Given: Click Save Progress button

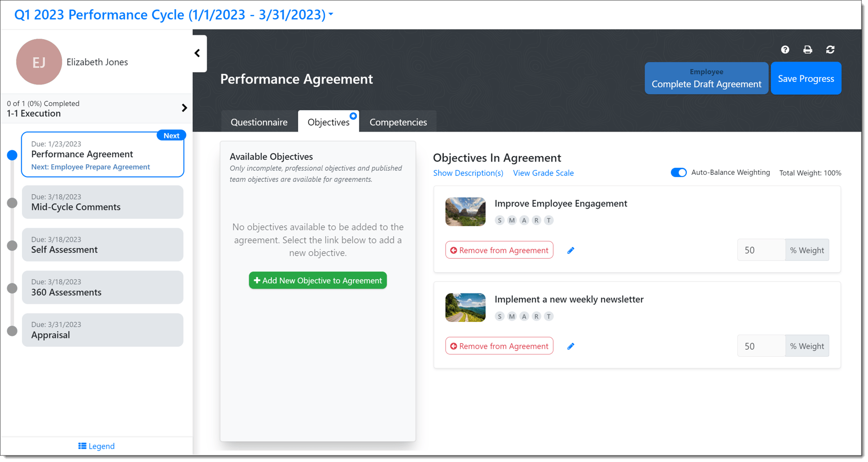Looking at the screenshot, I should [806, 79].
